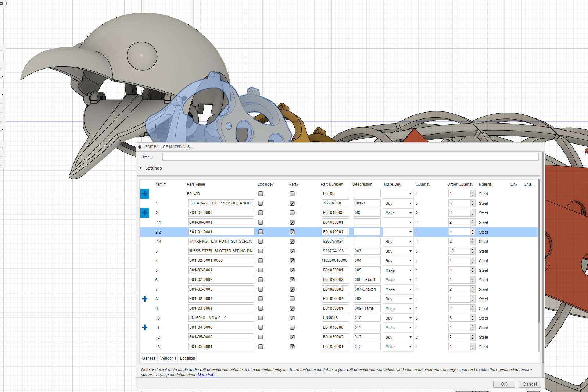The image size is (588, 392).
Task: Expand item 11 B01-04-0006 plus icon
Action: pos(144,328)
